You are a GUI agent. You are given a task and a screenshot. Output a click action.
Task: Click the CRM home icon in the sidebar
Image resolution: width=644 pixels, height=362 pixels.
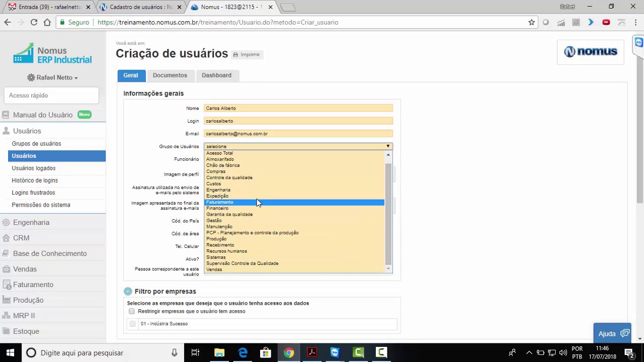coord(6,237)
